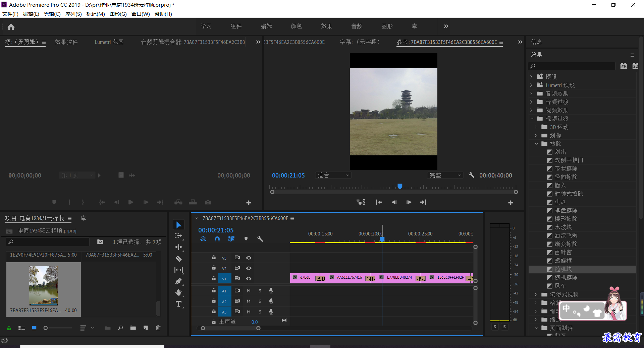The width and height of the screenshot is (644, 348).
Task: Click the Home icon
Action: [x=11, y=27]
